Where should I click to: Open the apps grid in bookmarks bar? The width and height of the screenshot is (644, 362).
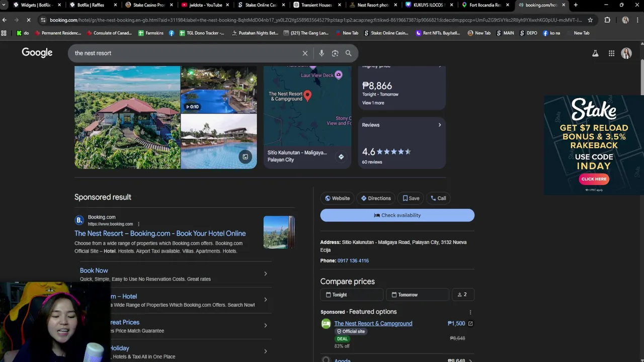pos(4,33)
